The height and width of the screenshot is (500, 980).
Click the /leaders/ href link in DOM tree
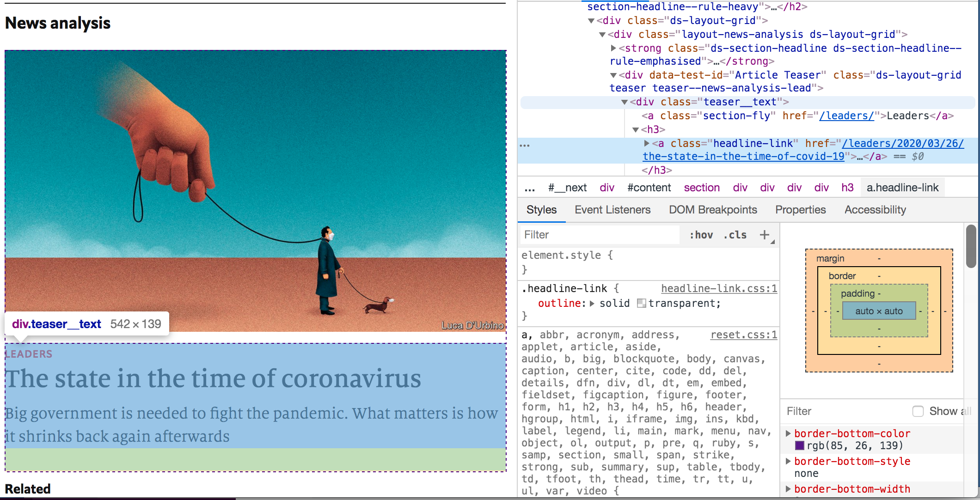pyautogui.click(x=846, y=116)
